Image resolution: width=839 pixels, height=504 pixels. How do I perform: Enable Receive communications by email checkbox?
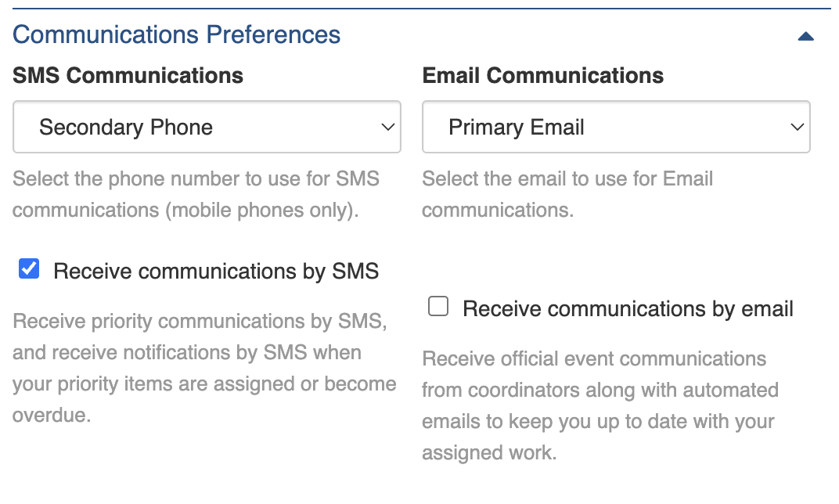click(x=438, y=307)
